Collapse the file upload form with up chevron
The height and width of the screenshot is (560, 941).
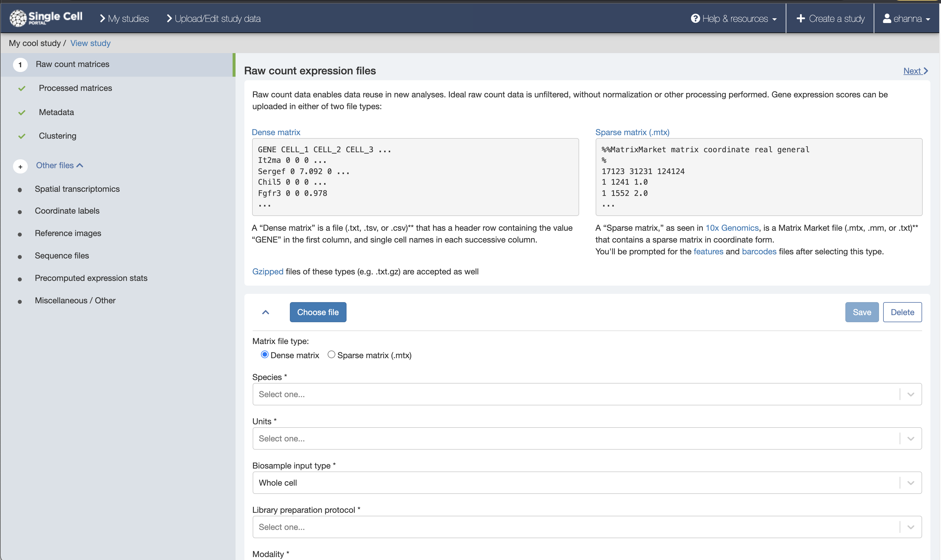tap(265, 312)
